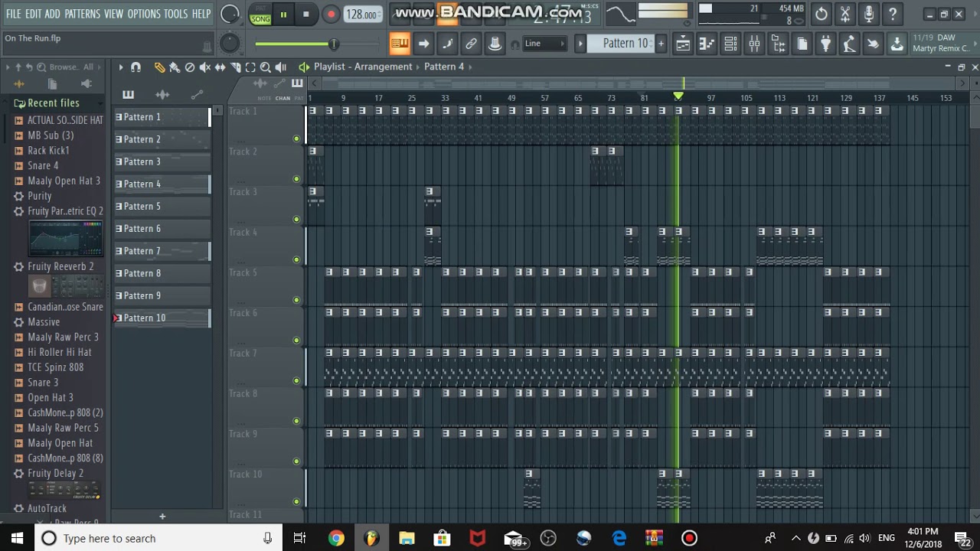The width and height of the screenshot is (980, 551).
Task: Open the tempo tapper icon
Action: point(849,44)
